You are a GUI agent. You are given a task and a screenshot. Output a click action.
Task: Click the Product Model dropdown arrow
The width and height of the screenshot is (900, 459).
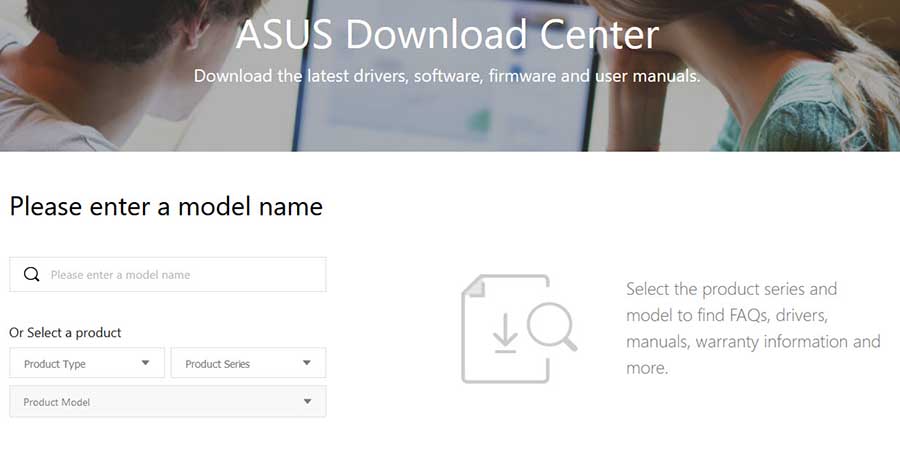pyautogui.click(x=308, y=402)
